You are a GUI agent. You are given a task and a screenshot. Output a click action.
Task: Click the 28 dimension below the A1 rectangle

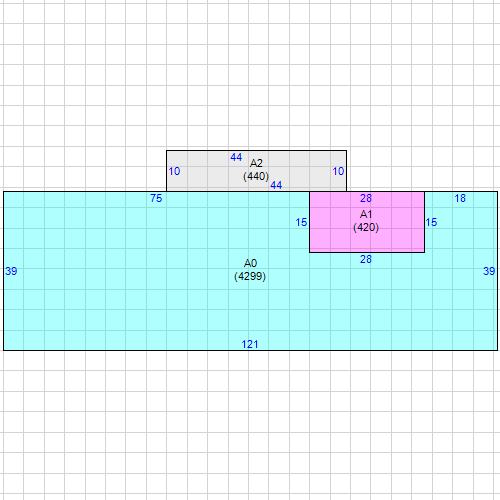[366, 259]
